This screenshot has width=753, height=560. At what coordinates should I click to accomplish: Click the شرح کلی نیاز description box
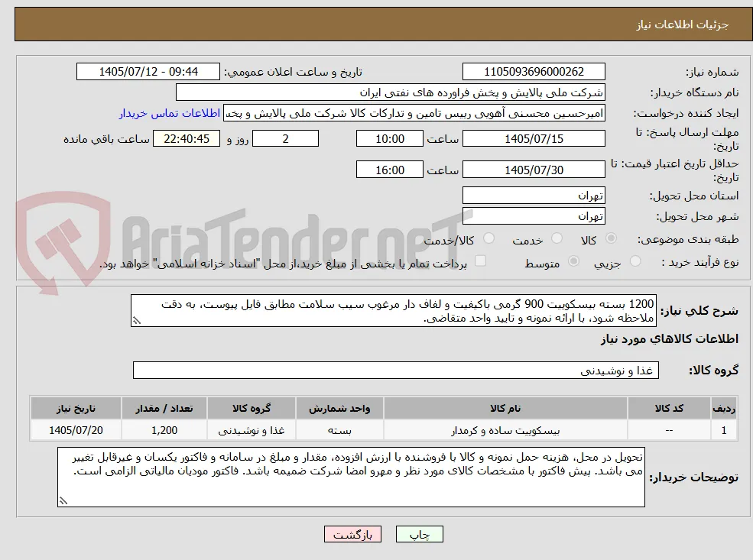393,311
